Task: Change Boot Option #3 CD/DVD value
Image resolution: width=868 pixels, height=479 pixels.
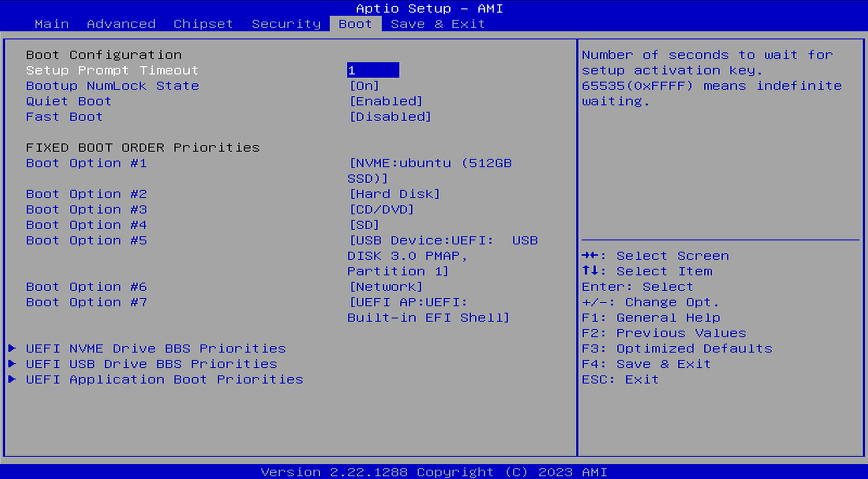Action: (381, 209)
